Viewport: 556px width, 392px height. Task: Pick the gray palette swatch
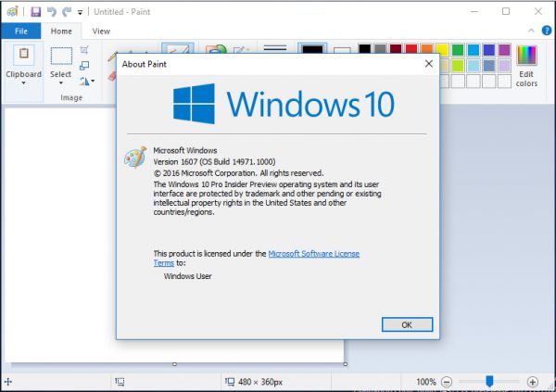(x=380, y=50)
